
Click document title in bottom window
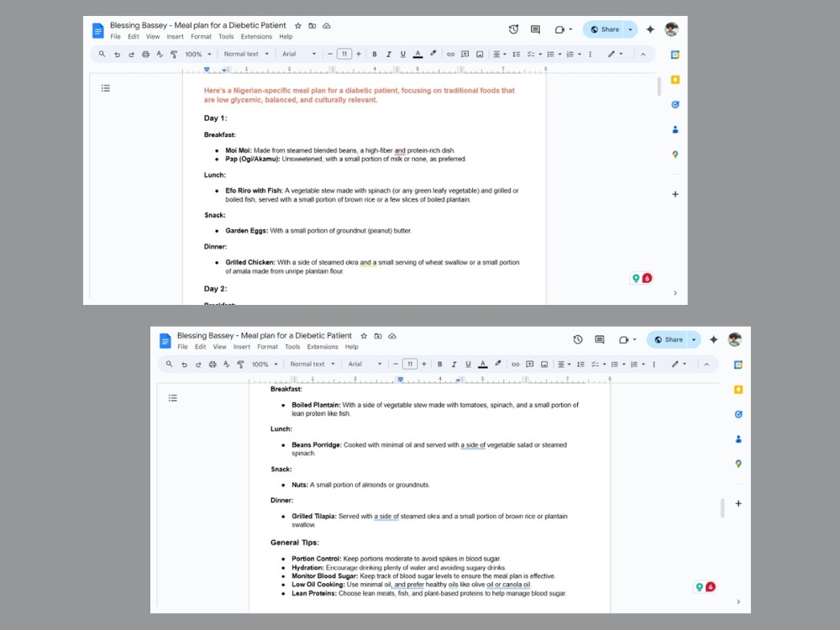tap(264, 335)
